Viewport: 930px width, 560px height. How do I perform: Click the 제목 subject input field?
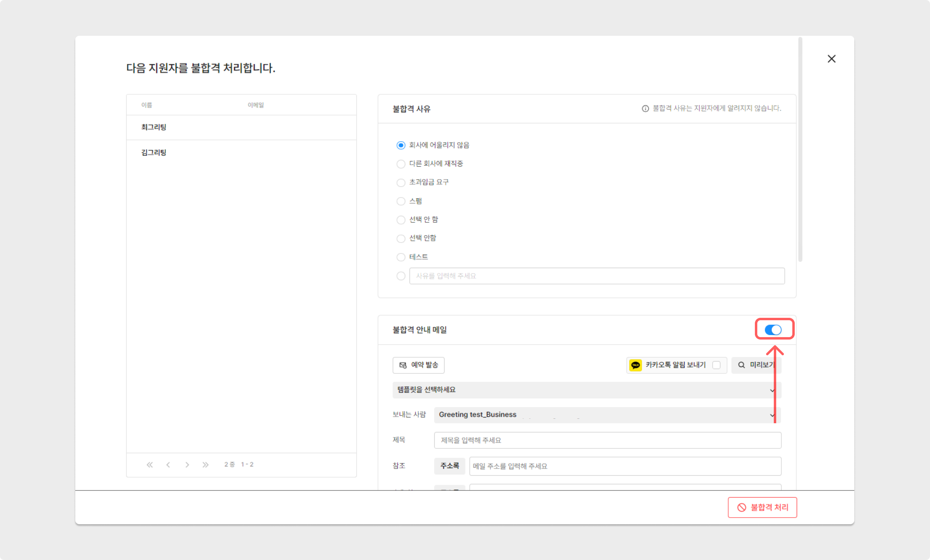[607, 440]
